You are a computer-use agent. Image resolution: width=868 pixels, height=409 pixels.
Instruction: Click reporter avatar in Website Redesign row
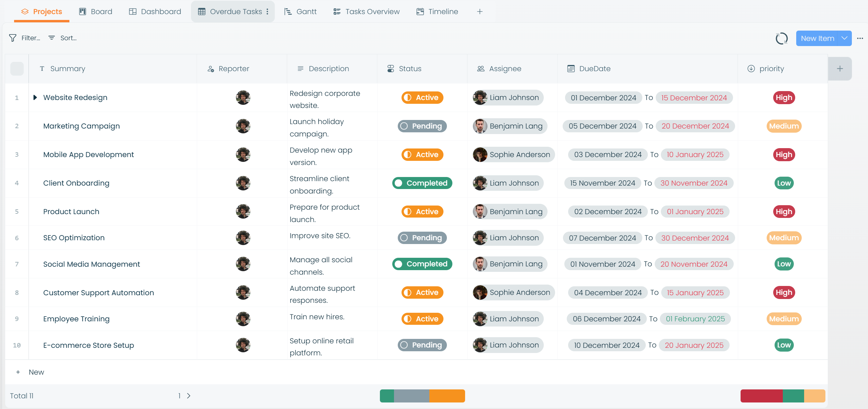(x=243, y=98)
